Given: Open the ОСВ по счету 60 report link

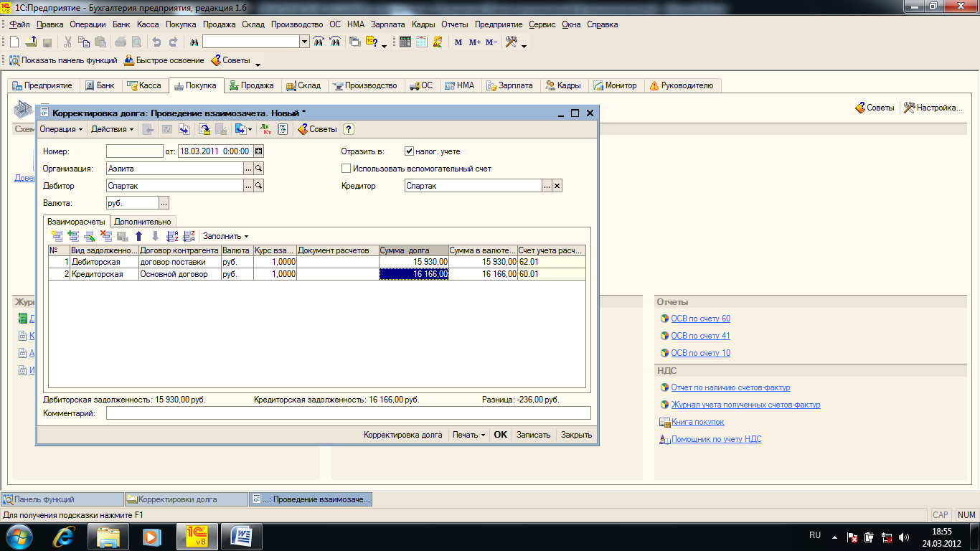Looking at the screenshot, I should pyautogui.click(x=700, y=319).
